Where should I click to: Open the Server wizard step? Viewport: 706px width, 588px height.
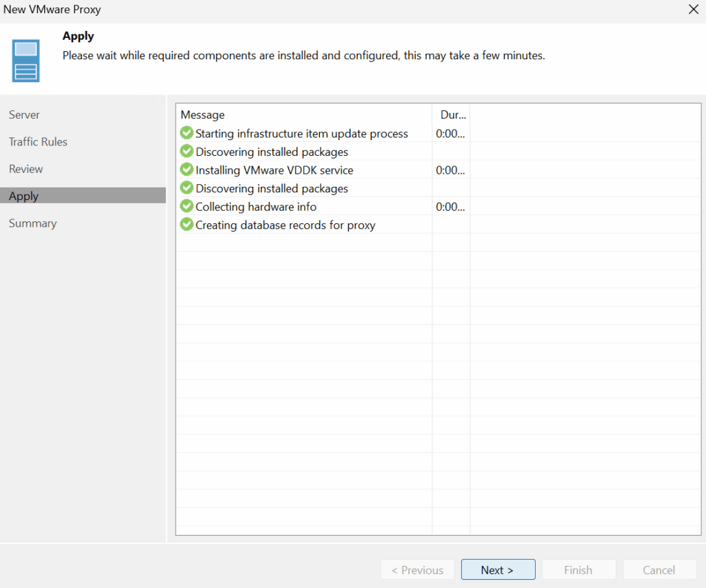pyautogui.click(x=24, y=115)
